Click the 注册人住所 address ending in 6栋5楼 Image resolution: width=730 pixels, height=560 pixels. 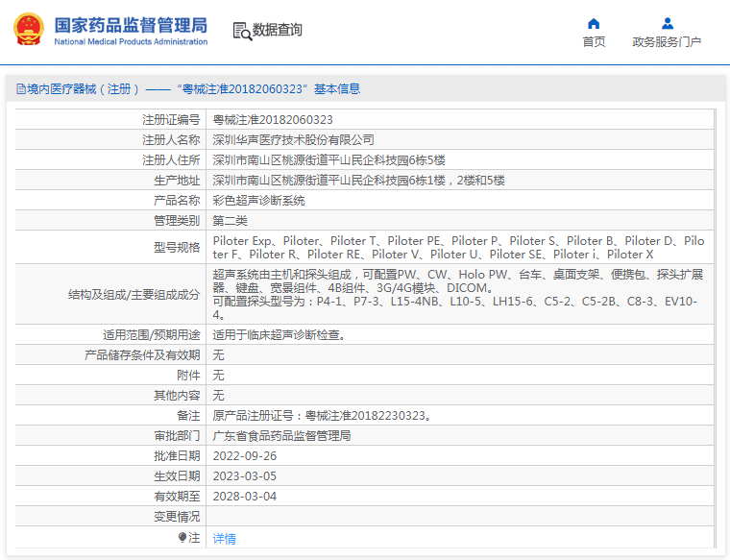point(328,160)
